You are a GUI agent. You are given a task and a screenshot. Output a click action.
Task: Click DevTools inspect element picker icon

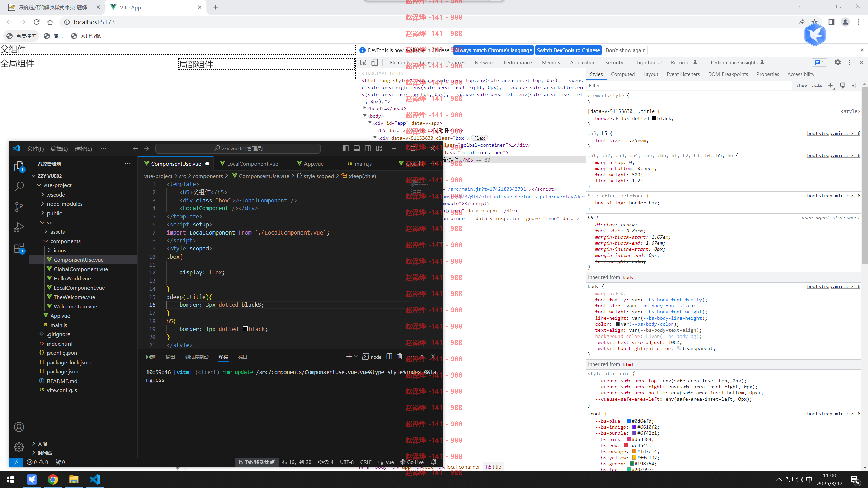pos(363,63)
